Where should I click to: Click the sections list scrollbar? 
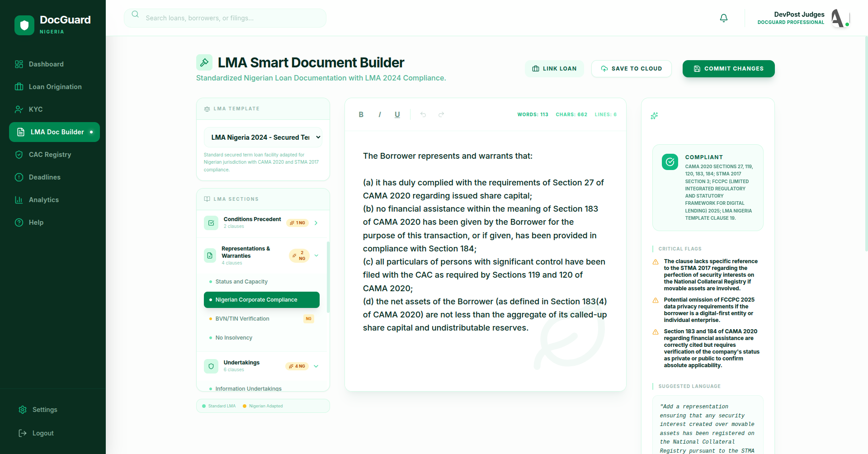tap(328, 277)
